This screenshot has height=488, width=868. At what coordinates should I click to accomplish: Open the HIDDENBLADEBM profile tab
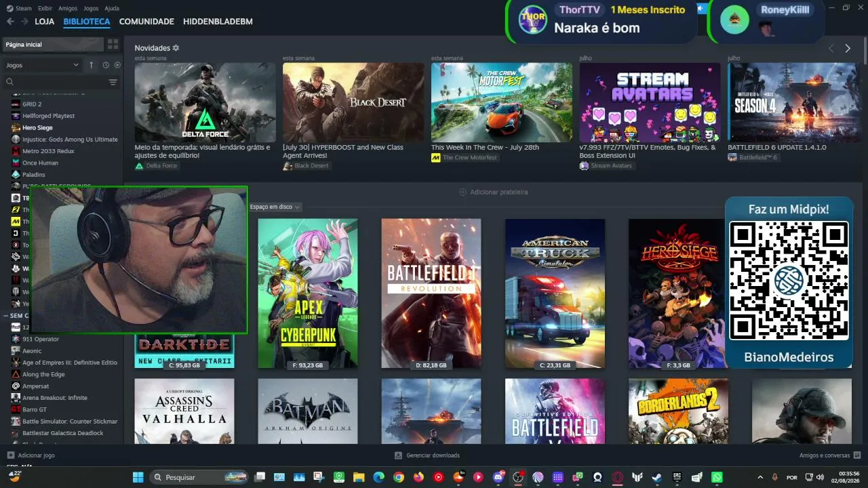coord(218,22)
